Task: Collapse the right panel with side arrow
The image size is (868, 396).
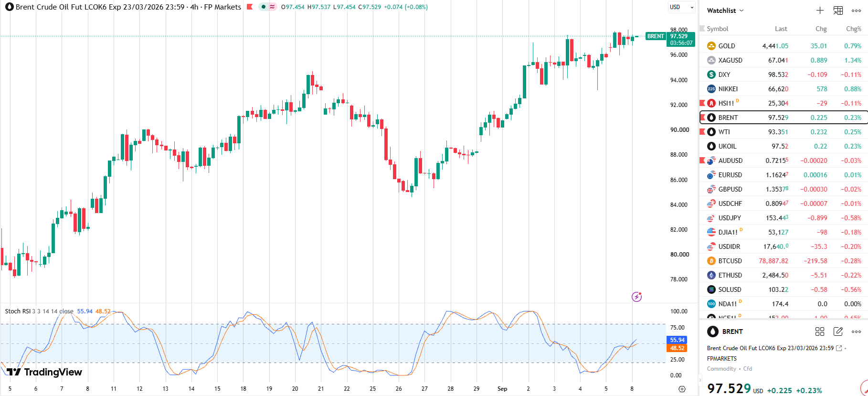Action: click(x=700, y=381)
